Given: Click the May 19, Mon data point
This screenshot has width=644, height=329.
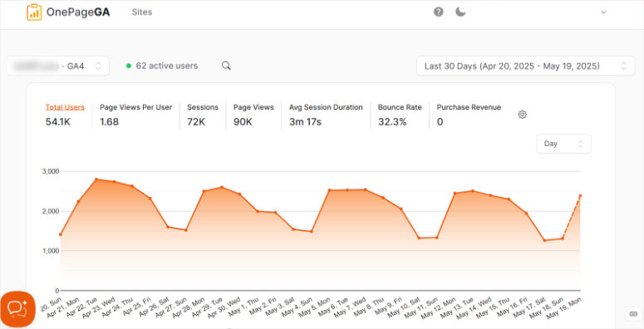Looking at the screenshot, I should tap(580, 195).
